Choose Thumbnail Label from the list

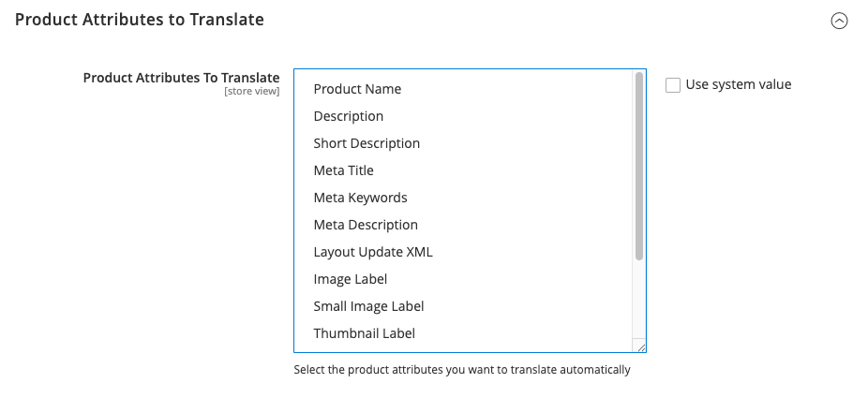[364, 333]
